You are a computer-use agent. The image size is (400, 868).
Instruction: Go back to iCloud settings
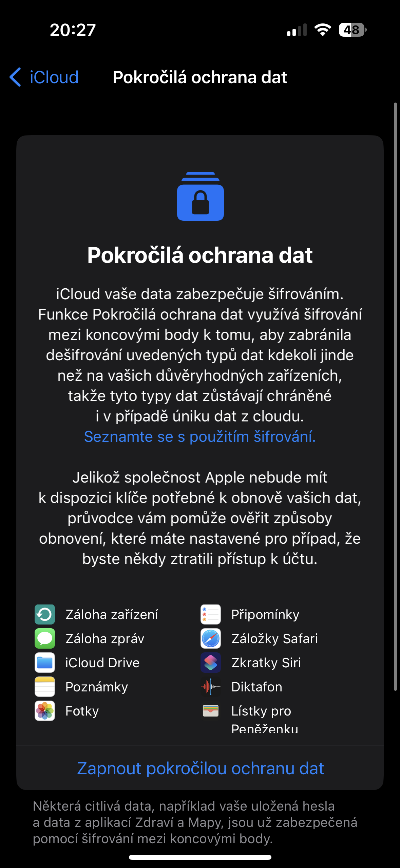(54, 77)
